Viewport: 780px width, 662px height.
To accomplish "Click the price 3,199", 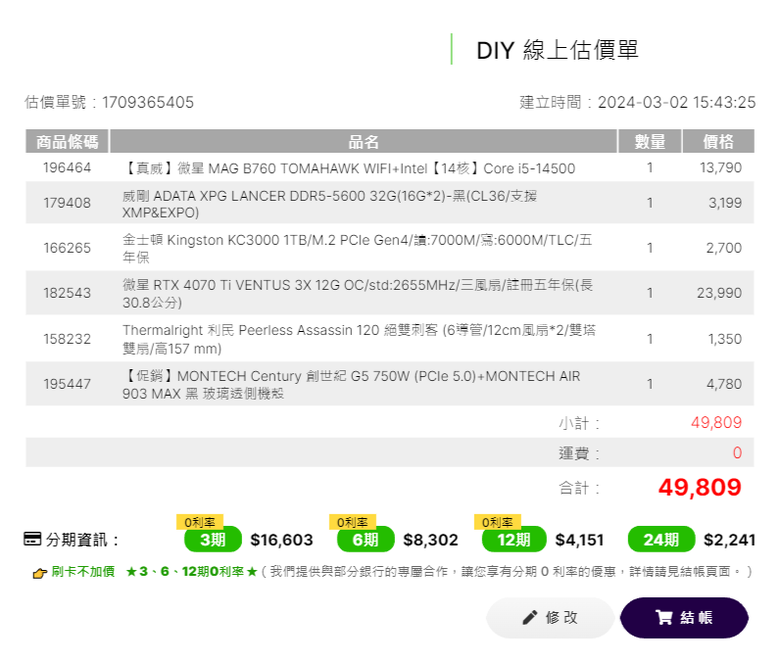I will (x=725, y=203).
